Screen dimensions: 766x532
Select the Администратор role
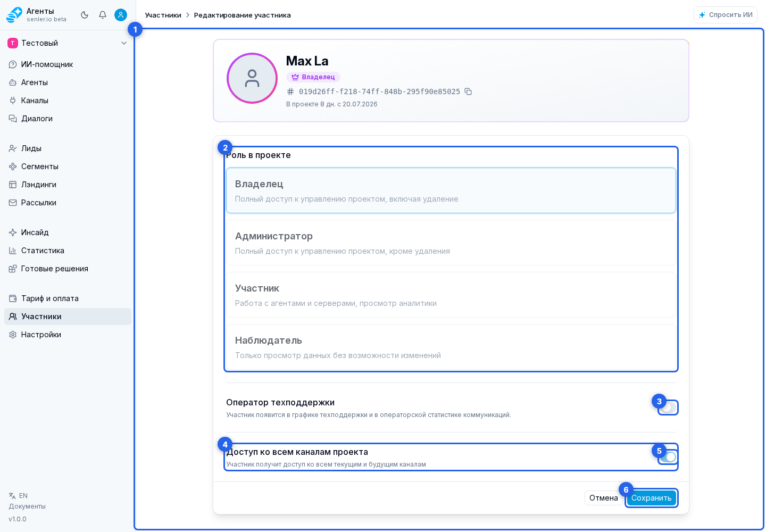(451, 243)
